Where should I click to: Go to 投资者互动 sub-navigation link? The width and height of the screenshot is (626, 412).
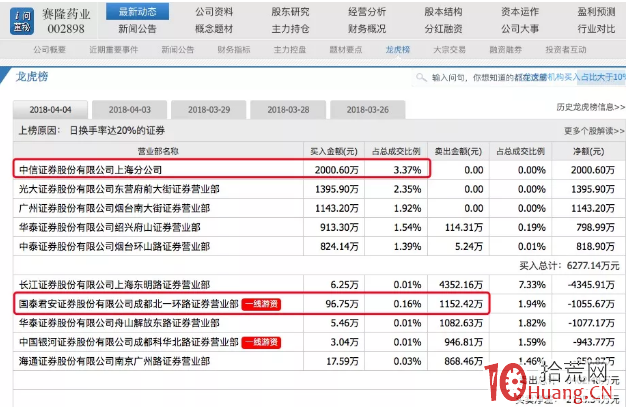(566, 50)
